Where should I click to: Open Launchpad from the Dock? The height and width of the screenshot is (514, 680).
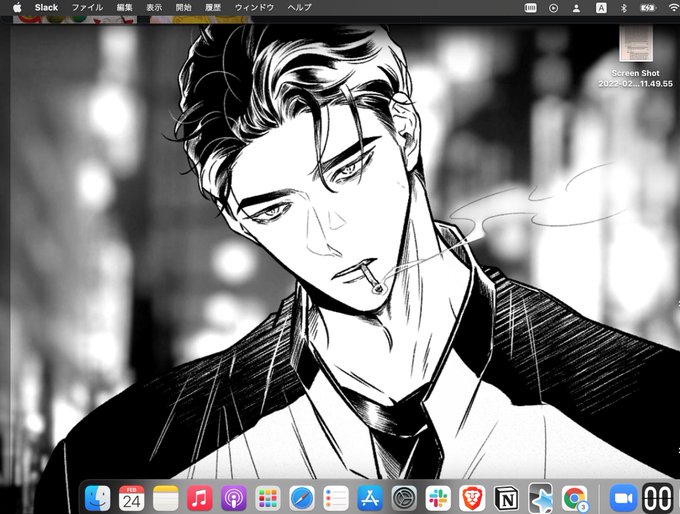[268, 498]
